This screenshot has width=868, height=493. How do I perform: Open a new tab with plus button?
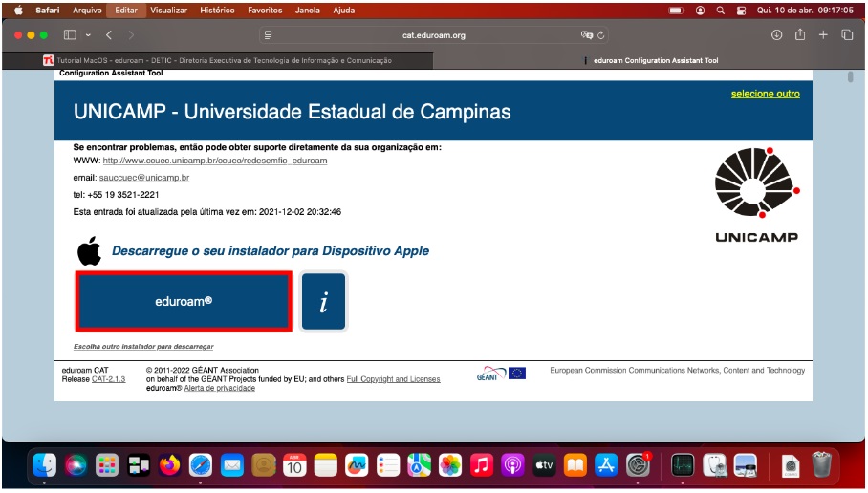click(823, 34)
